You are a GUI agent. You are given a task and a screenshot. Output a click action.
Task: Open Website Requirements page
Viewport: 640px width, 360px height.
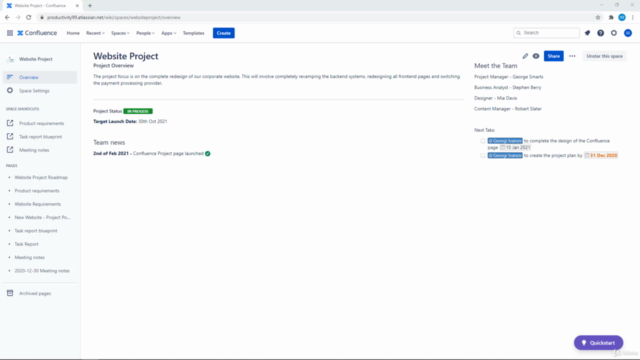tap(38, 204)
